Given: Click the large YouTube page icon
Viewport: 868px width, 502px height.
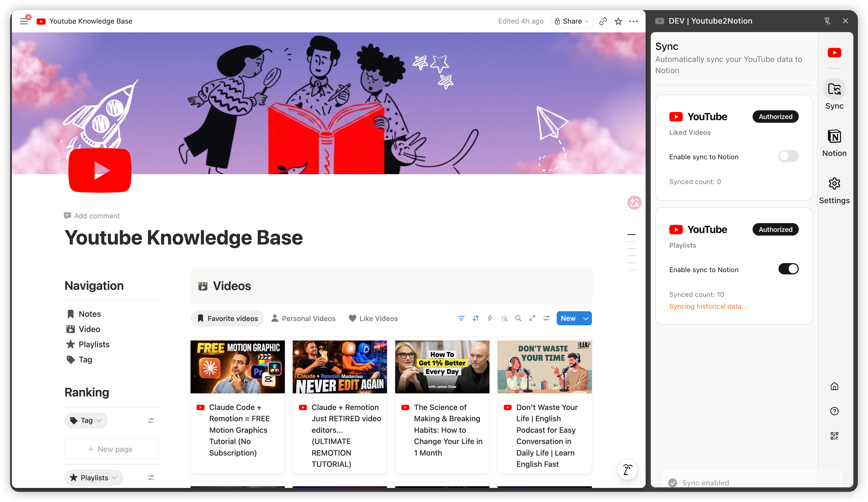Looking at the screenshot, I should point(100,171).
